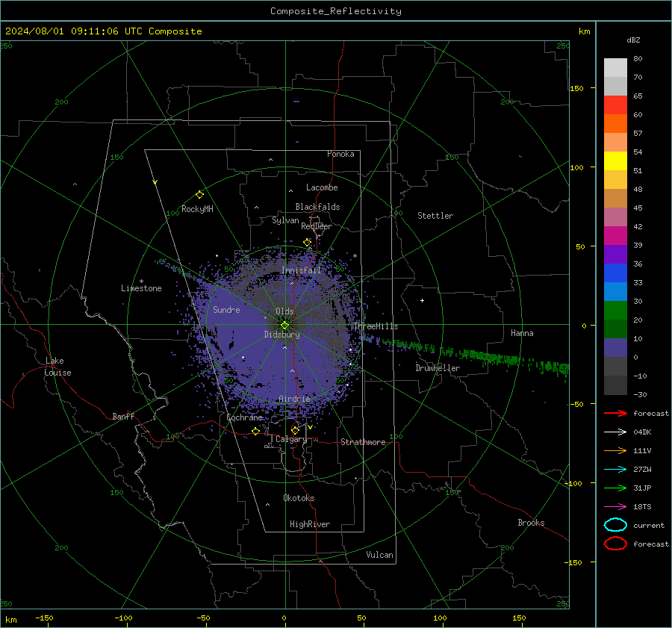This screenshot has width=672, height=628.
Task: Click the white plus marker east of ThreeHills
Action: [422, 300]
